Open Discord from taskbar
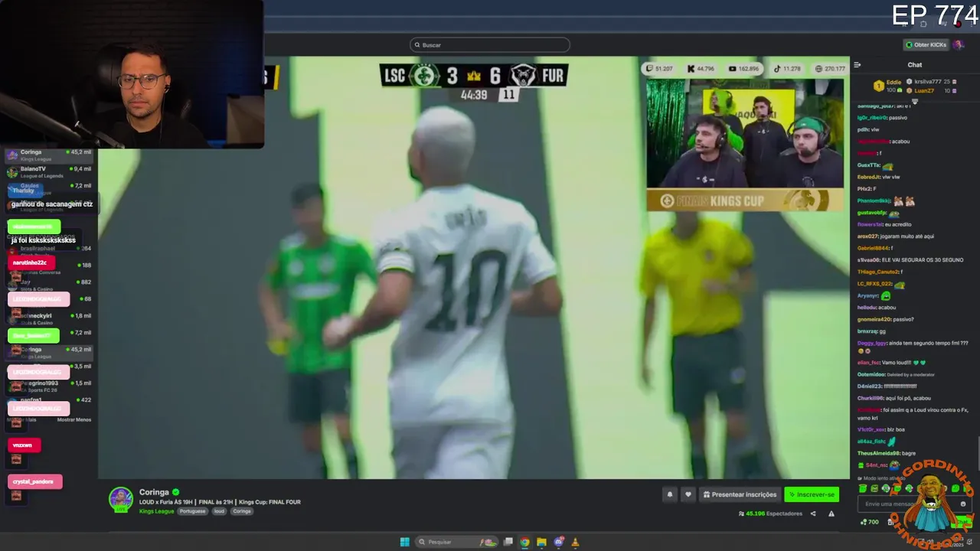980x551 pixels. (559, 542)
